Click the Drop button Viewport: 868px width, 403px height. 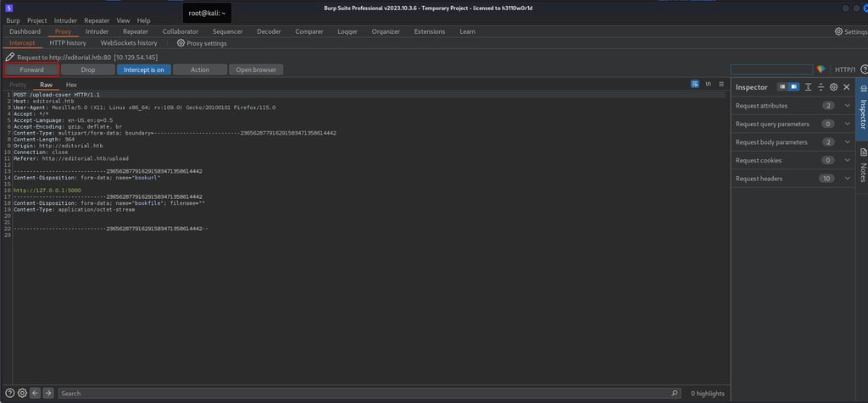(x=88, y=69)
